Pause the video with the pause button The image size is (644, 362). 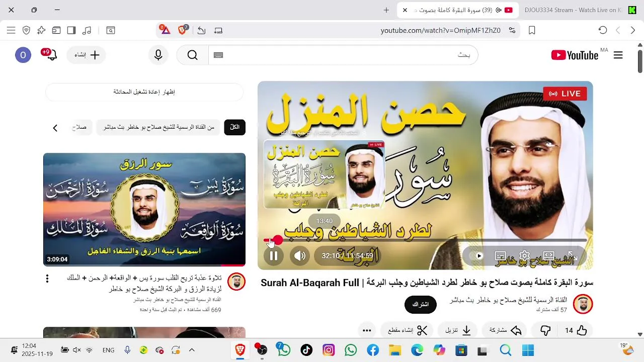(x=274, y=255)
